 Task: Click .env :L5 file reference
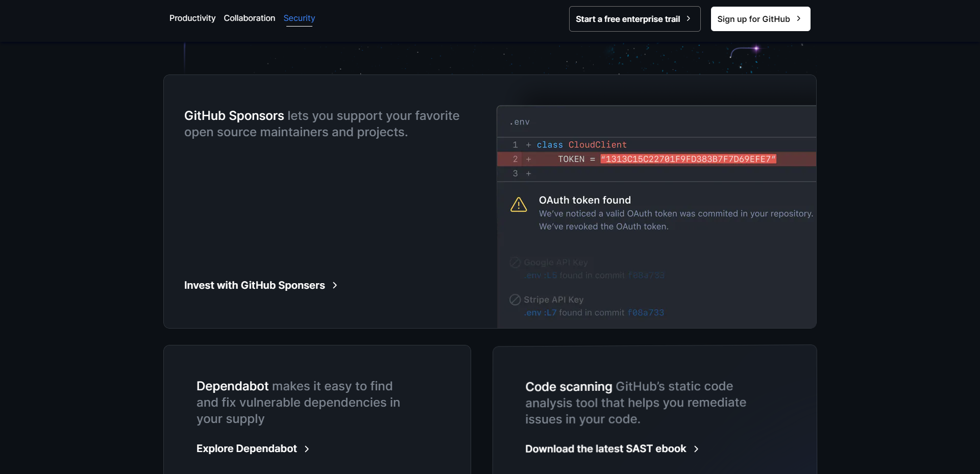pyautogui.click(x=540, y=275)
